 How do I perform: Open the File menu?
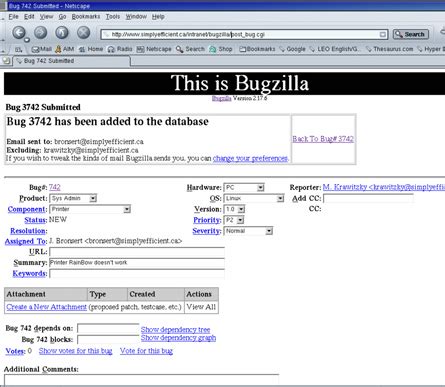pyautogui.click(x=13, y=17)
